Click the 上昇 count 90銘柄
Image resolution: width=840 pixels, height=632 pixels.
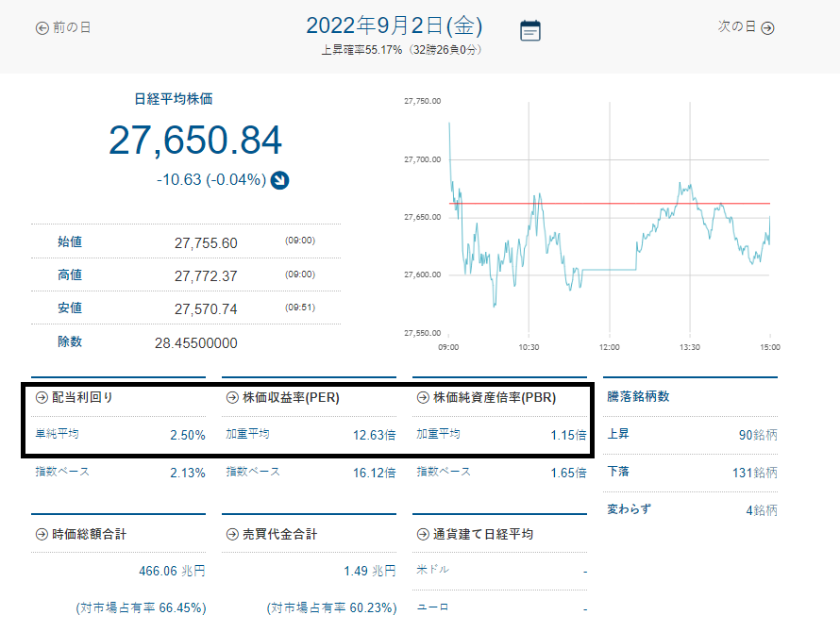pyautogui.click(x=758, y=435)
